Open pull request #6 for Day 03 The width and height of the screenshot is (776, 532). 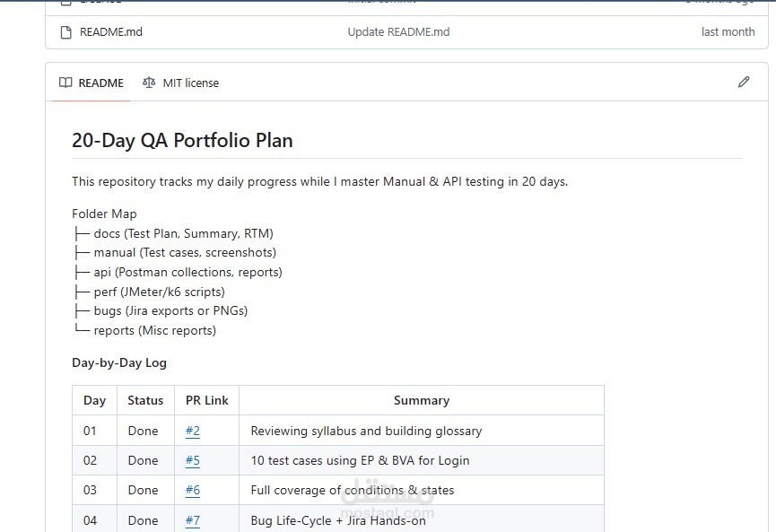click(192, 490)
